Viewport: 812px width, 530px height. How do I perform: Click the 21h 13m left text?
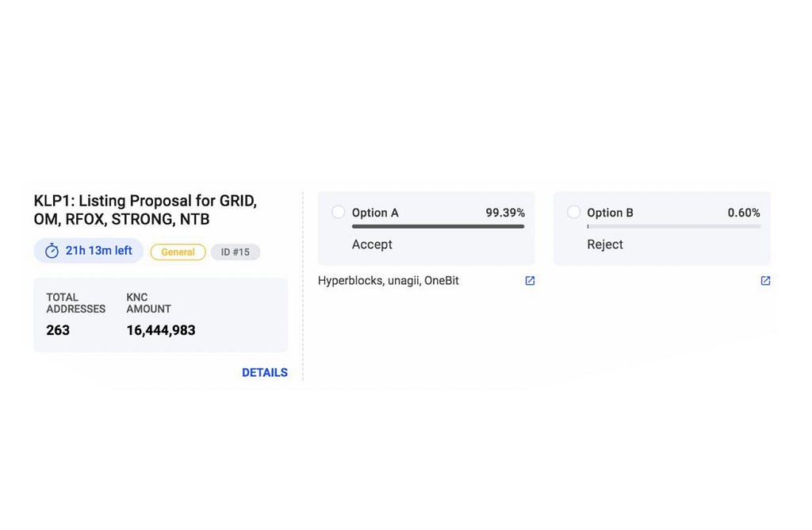(x=98, y=251)
